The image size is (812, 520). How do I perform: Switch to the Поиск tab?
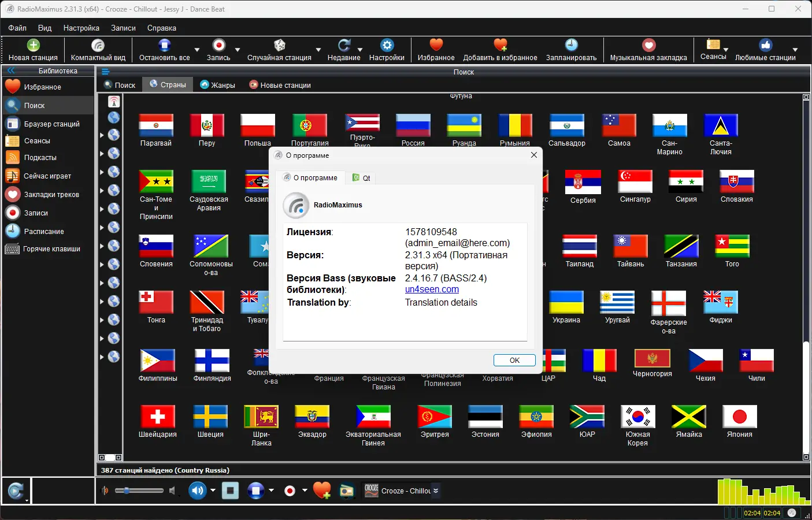coord(120,85)
